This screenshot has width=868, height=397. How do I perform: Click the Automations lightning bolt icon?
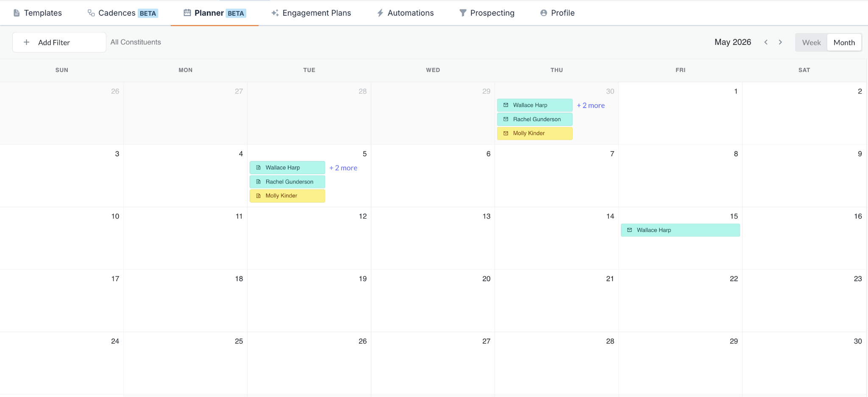click(380, 13)
